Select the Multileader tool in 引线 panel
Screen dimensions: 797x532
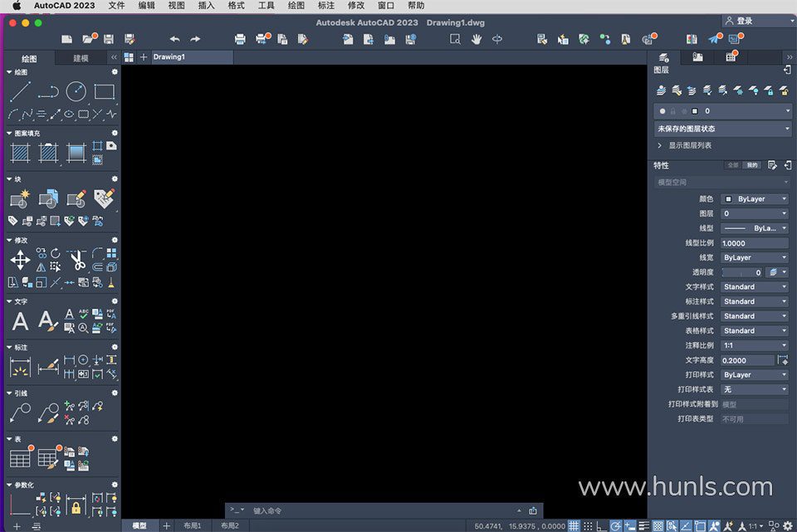point(20,412)
